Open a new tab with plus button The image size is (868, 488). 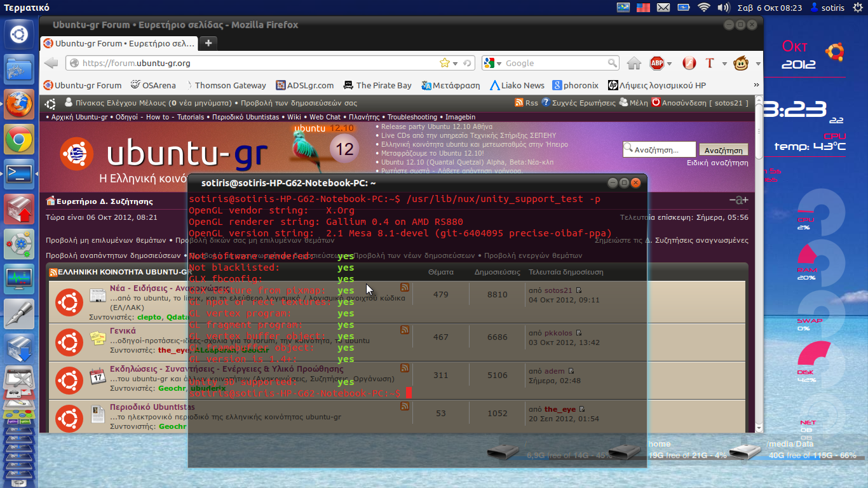208,44
